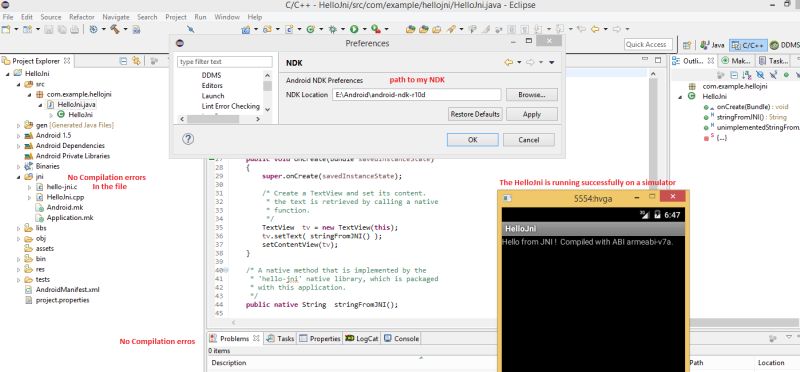Click the yellow back arrow in Preferences
800x372 pixels.
(x=508, y=62)
